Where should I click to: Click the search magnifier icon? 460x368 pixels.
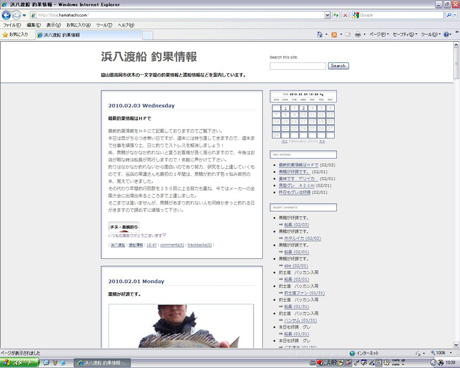click(x=449, y=15)
